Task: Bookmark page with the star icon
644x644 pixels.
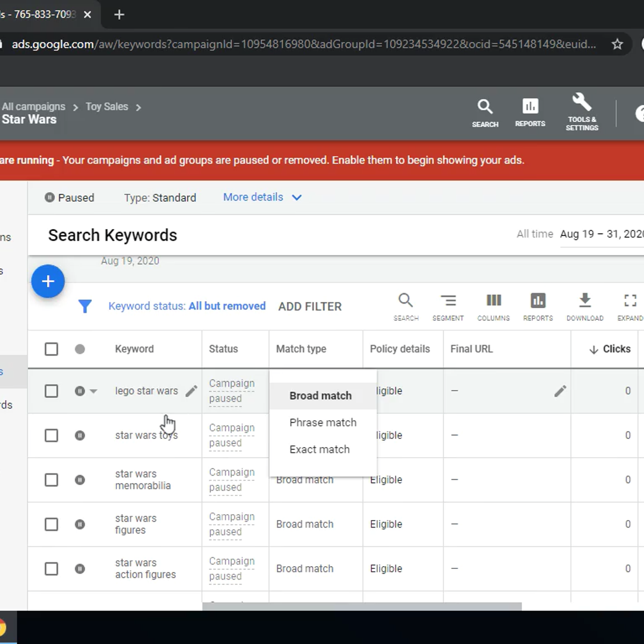Action: click(x=617, y=44)
